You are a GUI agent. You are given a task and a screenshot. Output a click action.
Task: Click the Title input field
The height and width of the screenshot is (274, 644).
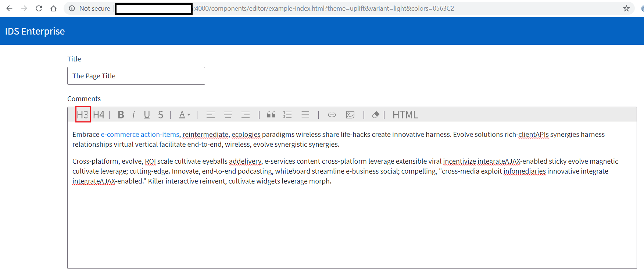coord(136,76)
